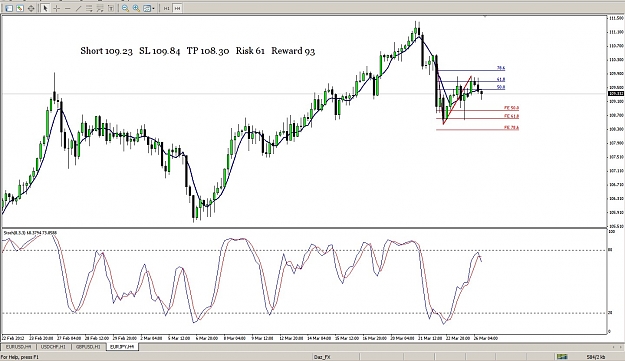The height and width of the screenshot is (361, 625).
Task: Click the 'For Help, press F1' status text
Action: coord(20,357)
